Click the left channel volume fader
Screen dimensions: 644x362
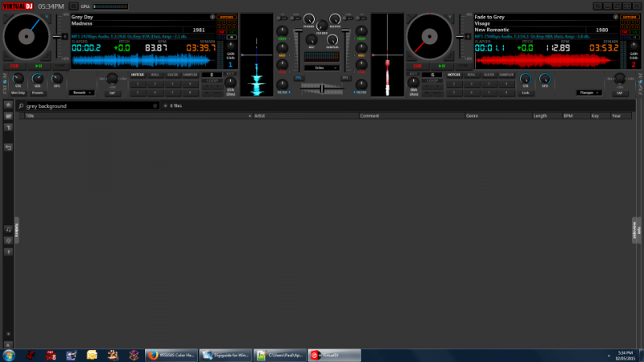point(298,31)
